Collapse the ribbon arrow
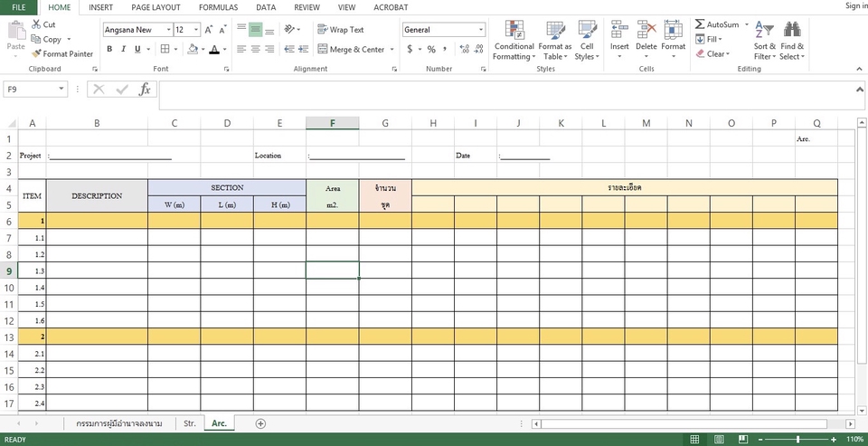Image resolution: width=868 pixels, height=446 pixels. tap(859, 70)
